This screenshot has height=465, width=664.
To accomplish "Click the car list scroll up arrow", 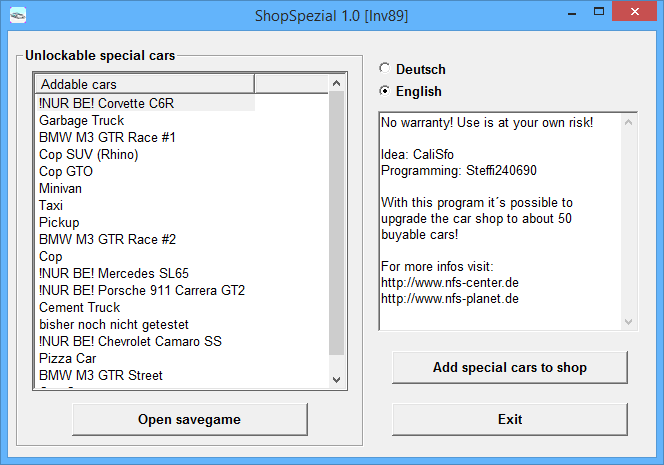I will (x=336, y=83).
